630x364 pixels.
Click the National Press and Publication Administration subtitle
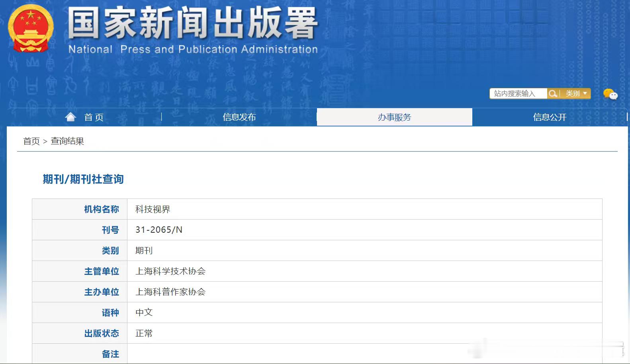click(x=193, y=49)
